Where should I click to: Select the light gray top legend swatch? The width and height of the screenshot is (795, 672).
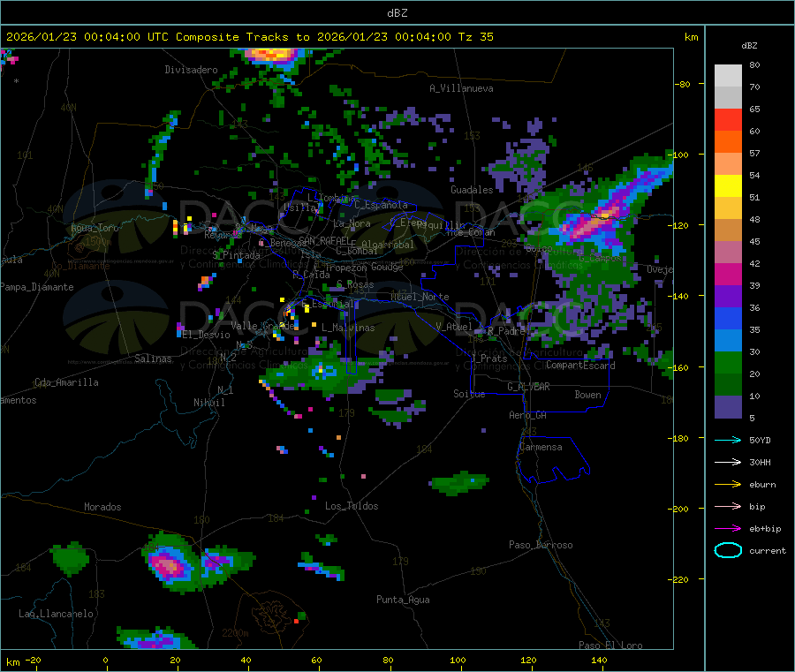pyautogui.click(x=728, y=76)
